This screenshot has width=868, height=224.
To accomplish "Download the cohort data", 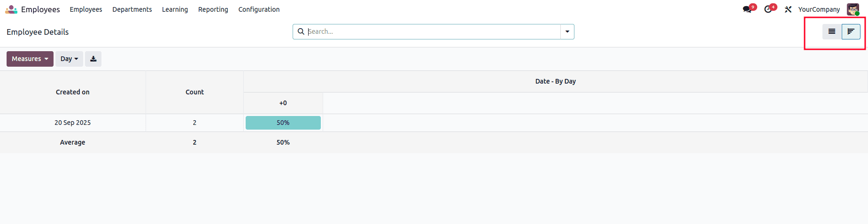I will coord(93,59).
